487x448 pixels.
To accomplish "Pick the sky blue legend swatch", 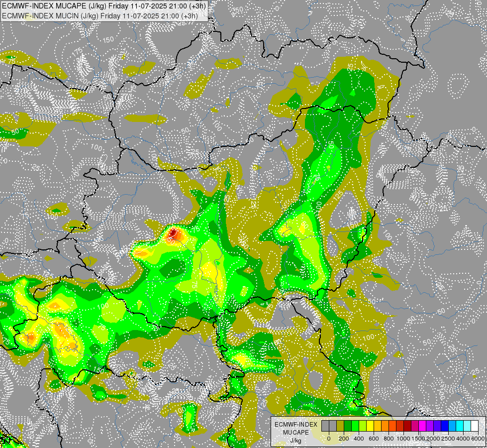I will tap(453, 426).
